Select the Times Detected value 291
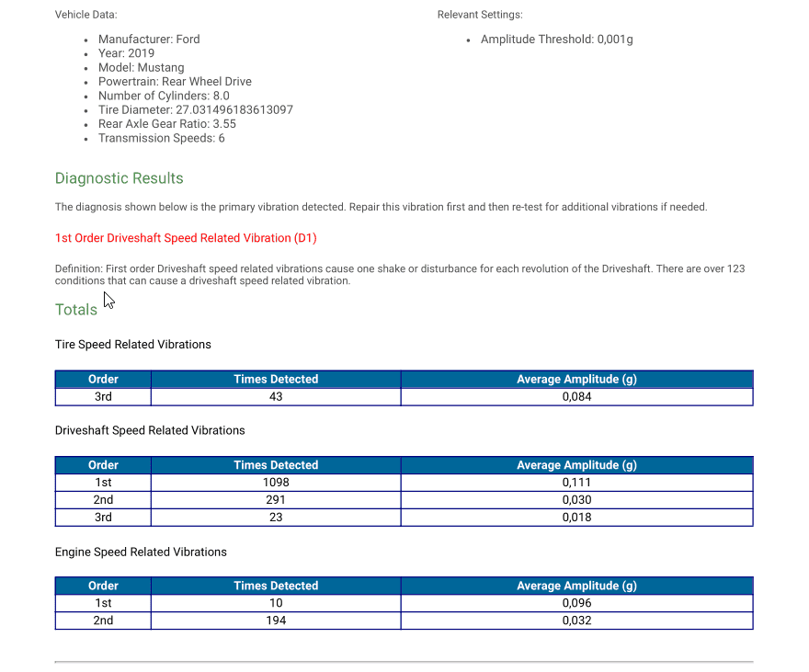Viewport: 809px width, 672px height. pos(276,500)
